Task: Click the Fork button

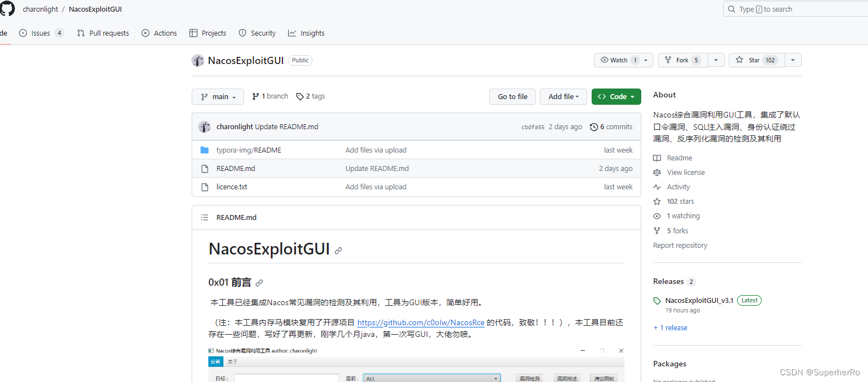Action: (683, 60)
